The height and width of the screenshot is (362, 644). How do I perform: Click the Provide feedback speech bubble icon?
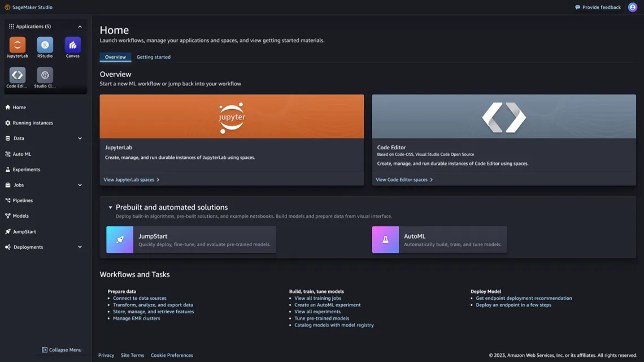577,7
